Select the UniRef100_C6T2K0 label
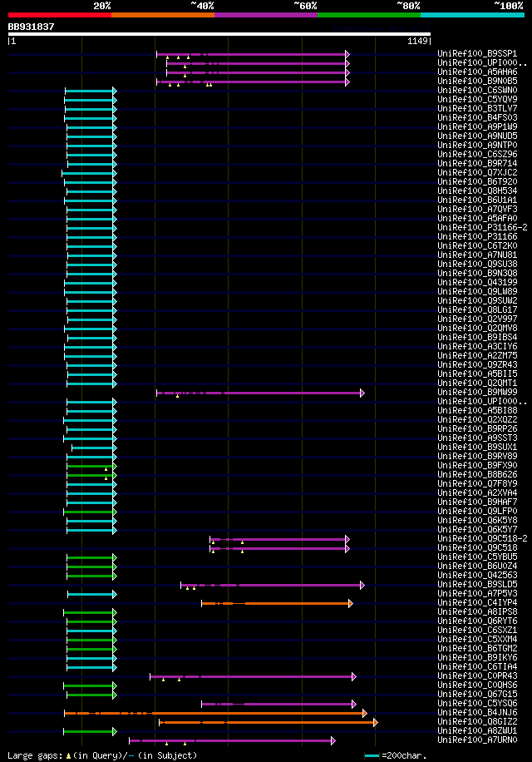Screen dimensions: 532x762 pyautogui.click(x=477, y=246)
